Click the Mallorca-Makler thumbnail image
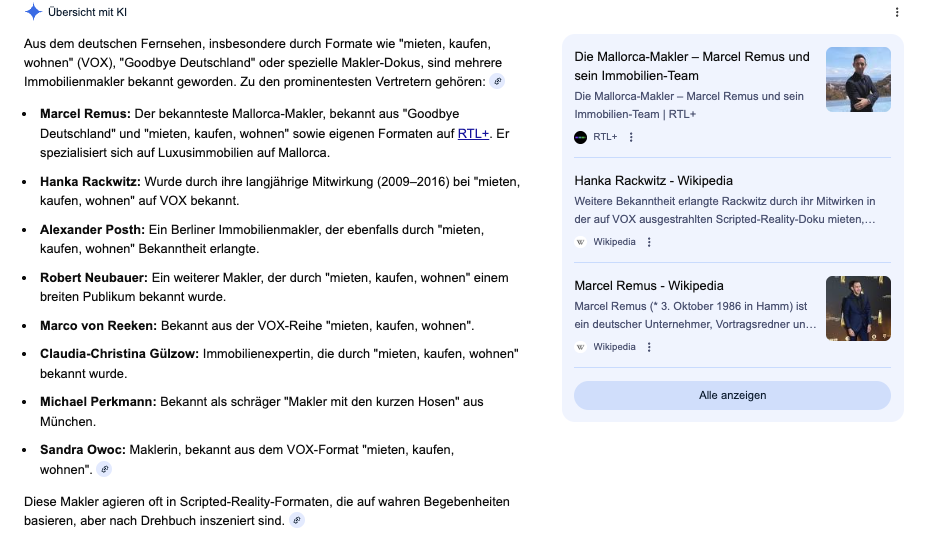The image size is (925, 541). tap(858, 79)
